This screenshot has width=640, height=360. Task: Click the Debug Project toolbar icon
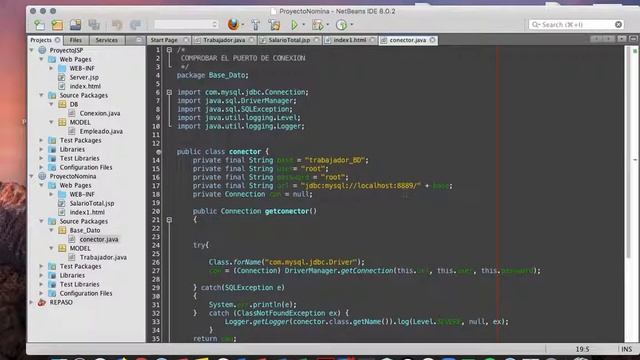[317, 25]
